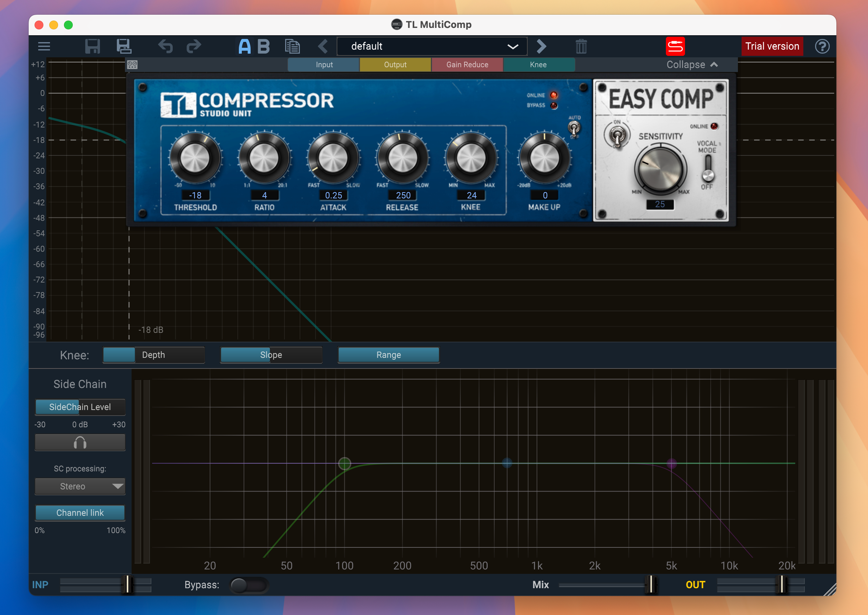Go to the next preset
This screenshot has height=615, width=868.
pos(542,46)
